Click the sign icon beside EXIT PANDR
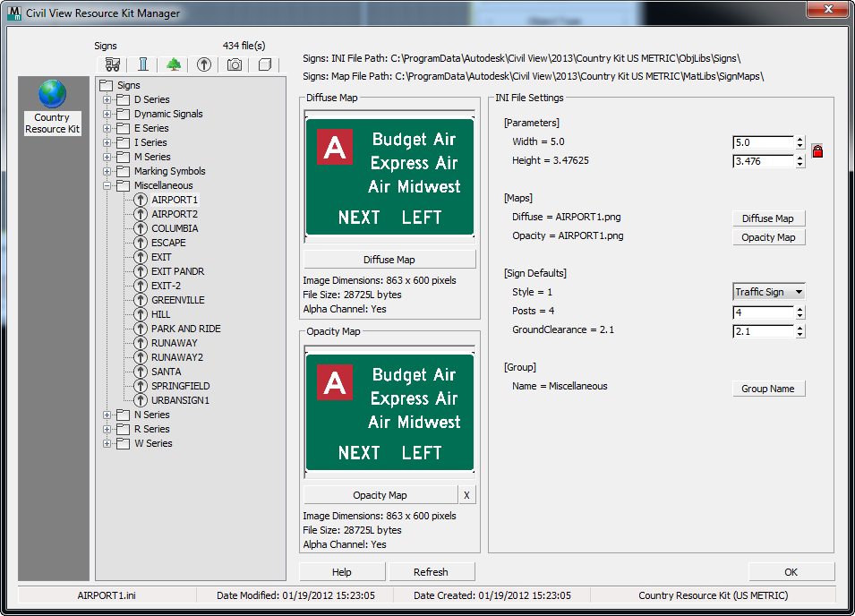855x616 pixels. (x=141, y=271)
